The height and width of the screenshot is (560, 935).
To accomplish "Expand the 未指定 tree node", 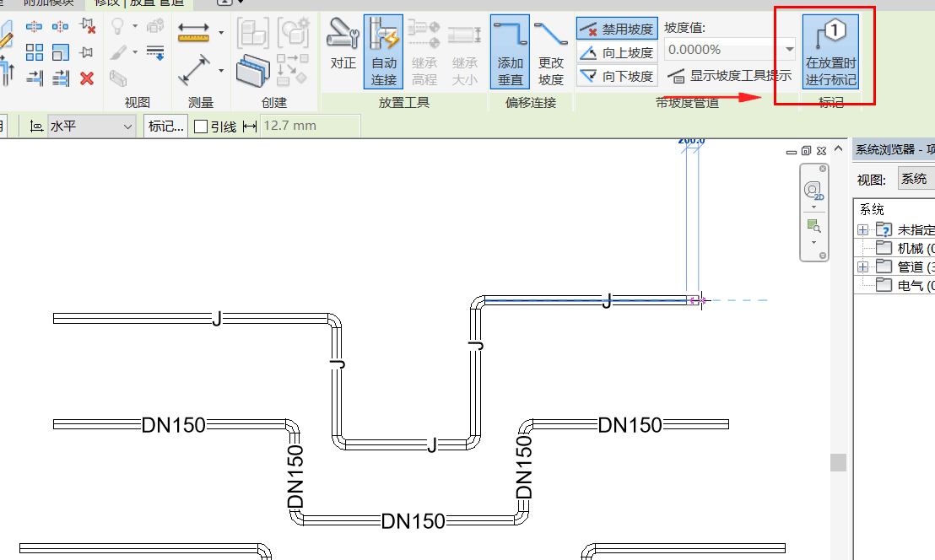I will [x=862, y=229].
